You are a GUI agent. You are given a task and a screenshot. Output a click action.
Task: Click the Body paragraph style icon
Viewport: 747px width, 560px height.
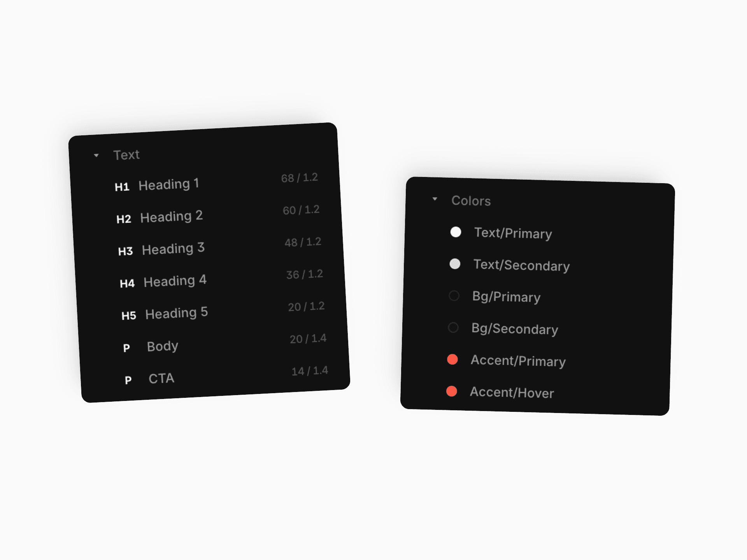(x=126, y=346)
